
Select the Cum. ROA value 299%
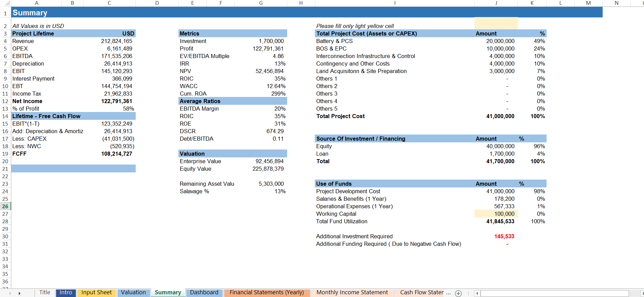coord(278,94)
